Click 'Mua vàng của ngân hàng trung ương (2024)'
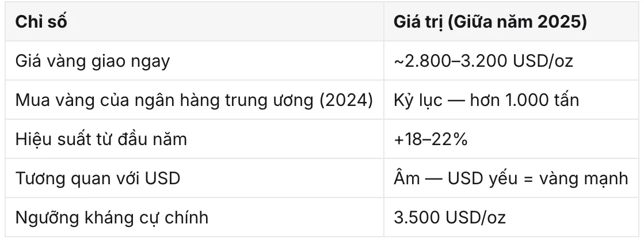The width and height of the screenshot is (644, 243). [x=194, y=100]
